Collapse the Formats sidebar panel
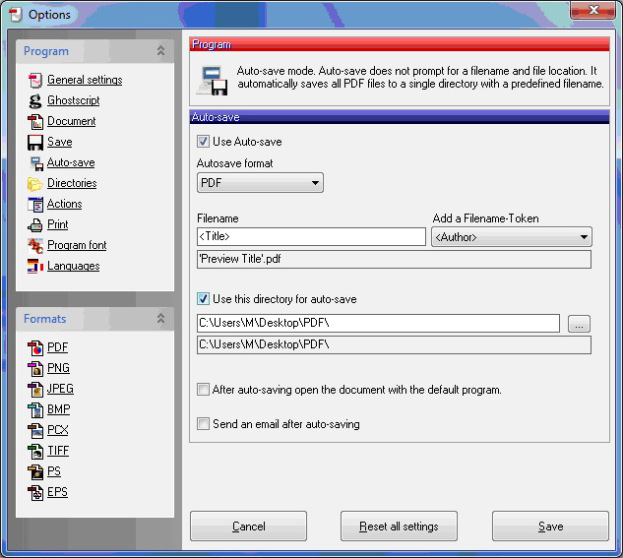 (161, 318)
